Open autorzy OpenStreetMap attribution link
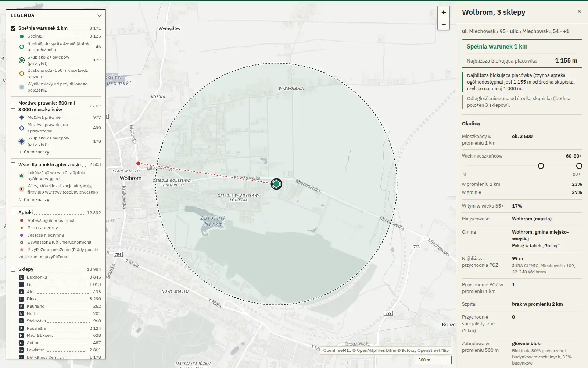Screen dimensions: 588x368 tap(425, 350)
